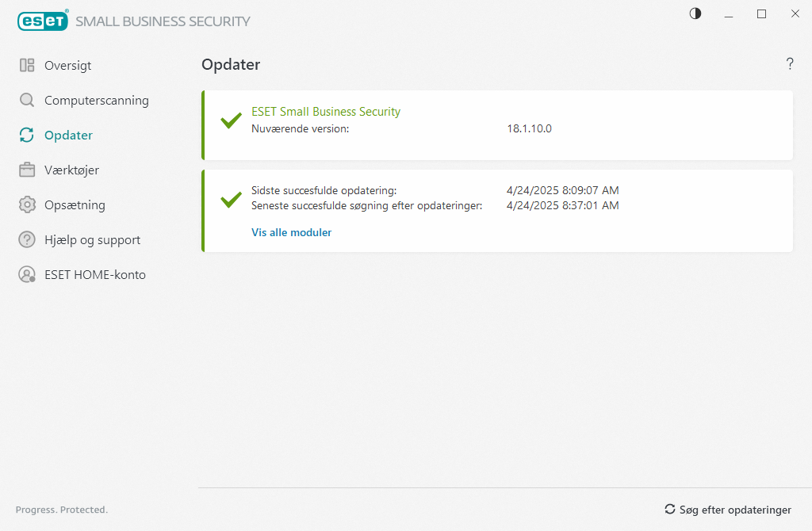The width and height of the screenshot is (812, 531).
Task: Click the Opdater refresh arrows icon
Action: click(27, 136)
